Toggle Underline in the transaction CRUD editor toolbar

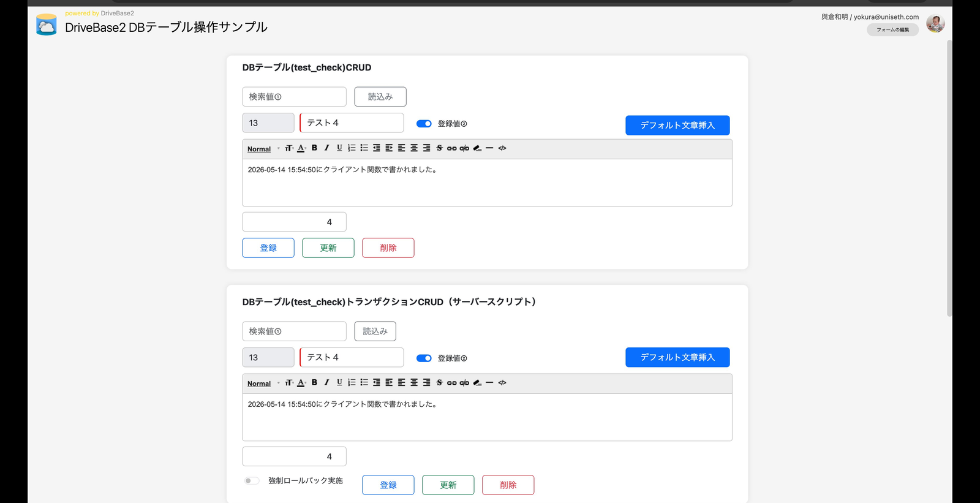click(339, 382)
